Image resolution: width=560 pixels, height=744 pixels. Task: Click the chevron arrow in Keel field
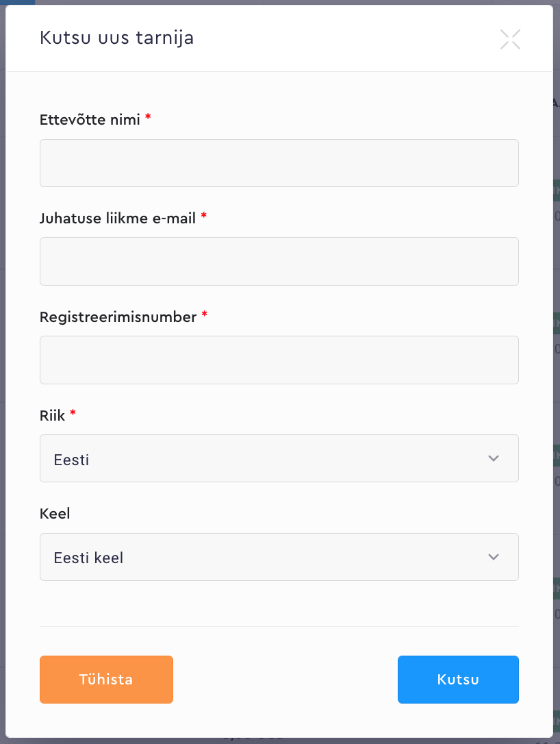[494, 557]
